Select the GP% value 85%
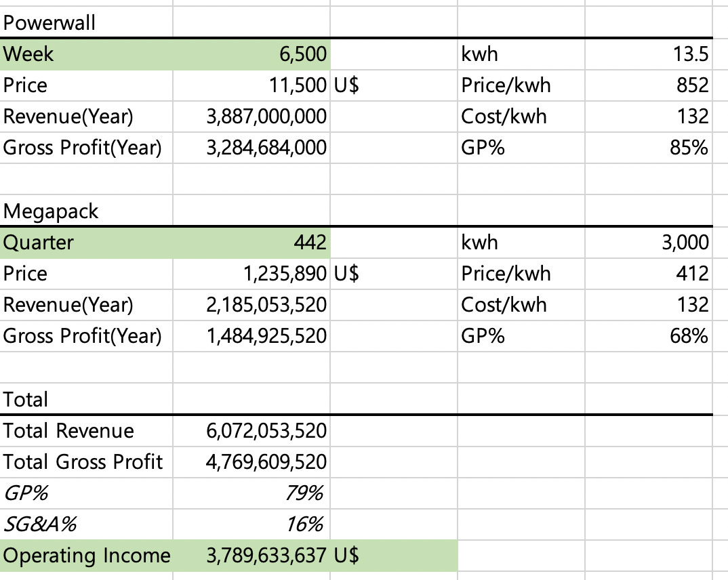Viewport: 728px width, 580px height. [x=648, y=148]
